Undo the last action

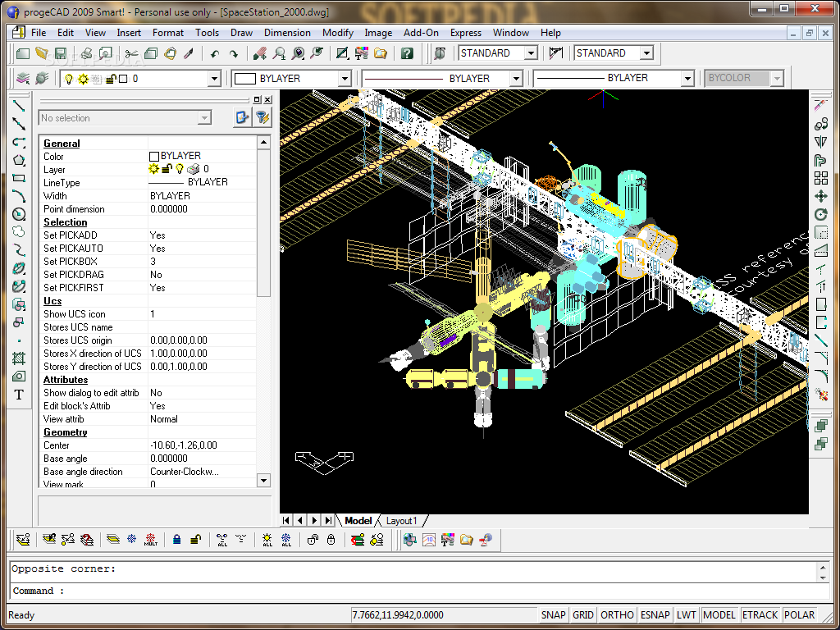coord(215,53)
